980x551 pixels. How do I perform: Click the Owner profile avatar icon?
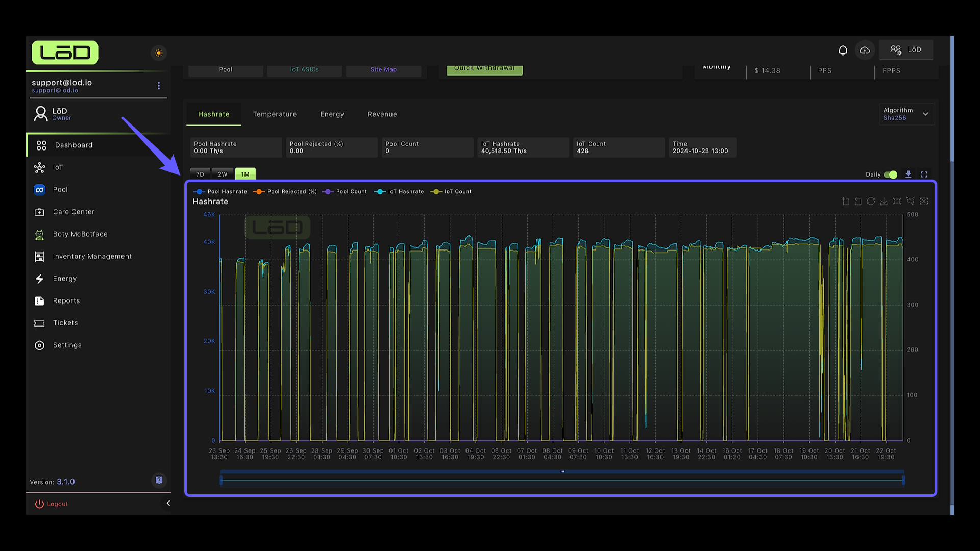pyautogui.click(x=40, y=114)
